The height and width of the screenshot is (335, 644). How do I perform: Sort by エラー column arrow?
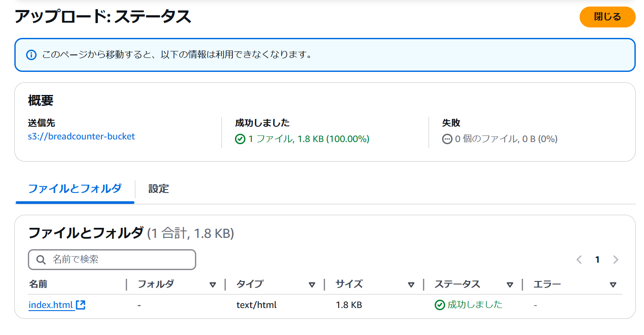pyautogui.click(x=613, y=285)
